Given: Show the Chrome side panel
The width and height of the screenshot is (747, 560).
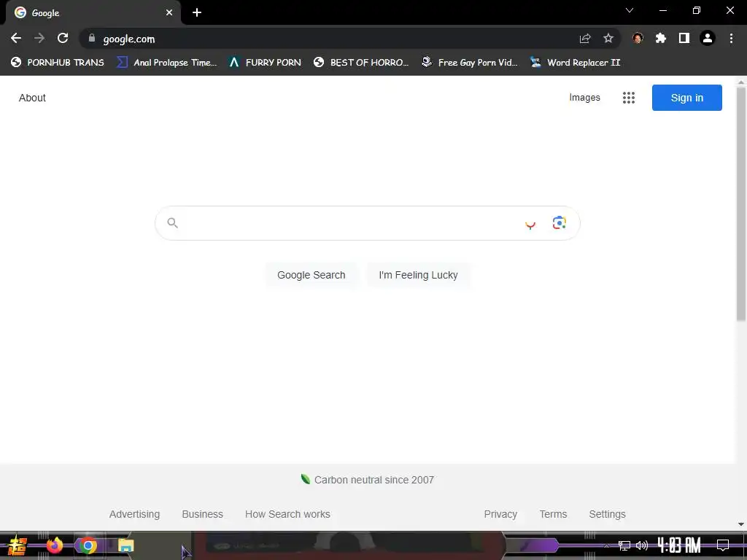Looking at the screenshot, I should point(684,39).
